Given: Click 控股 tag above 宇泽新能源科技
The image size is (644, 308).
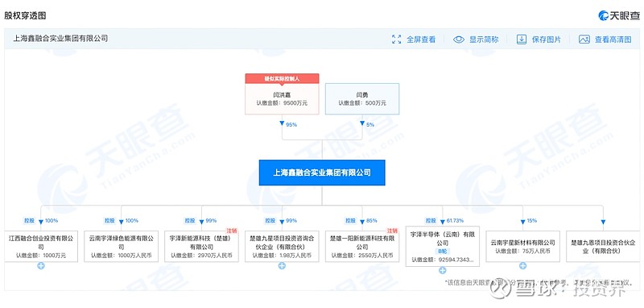Looking at the screenshot, I should coord(190,220).
